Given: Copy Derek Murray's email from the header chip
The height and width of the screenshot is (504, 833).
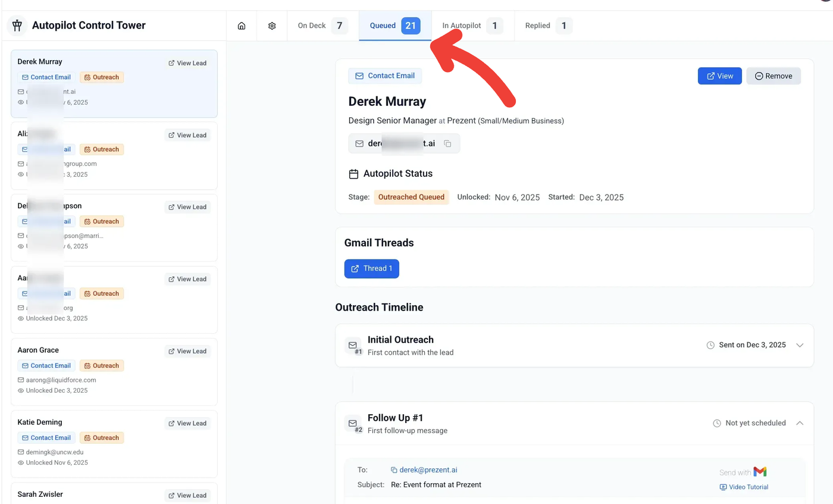Looking at the screenshot, I should pyautogui.click(x=448, y=143).
